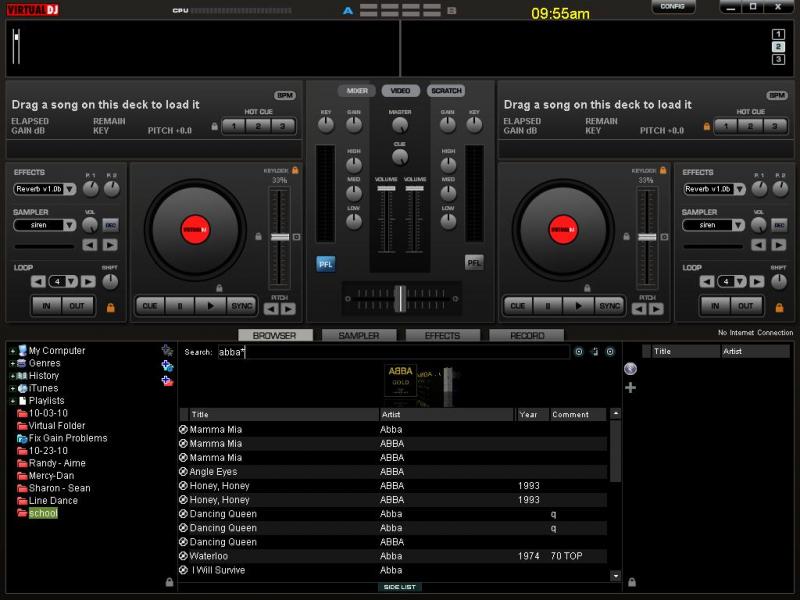Image resolution: width=800 pixels, height=600 pixels.
Task: Click in the Search field containing abba
Action: [x=390, y=352]
